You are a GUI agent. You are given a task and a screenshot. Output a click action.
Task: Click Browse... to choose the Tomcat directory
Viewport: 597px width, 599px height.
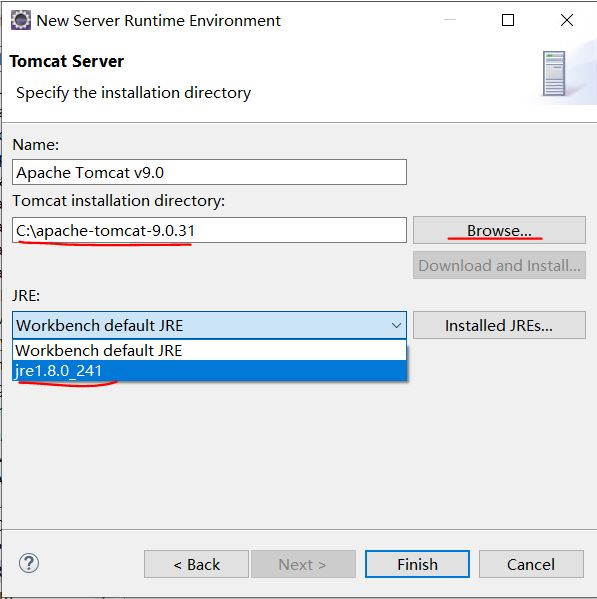coord(499,230)
